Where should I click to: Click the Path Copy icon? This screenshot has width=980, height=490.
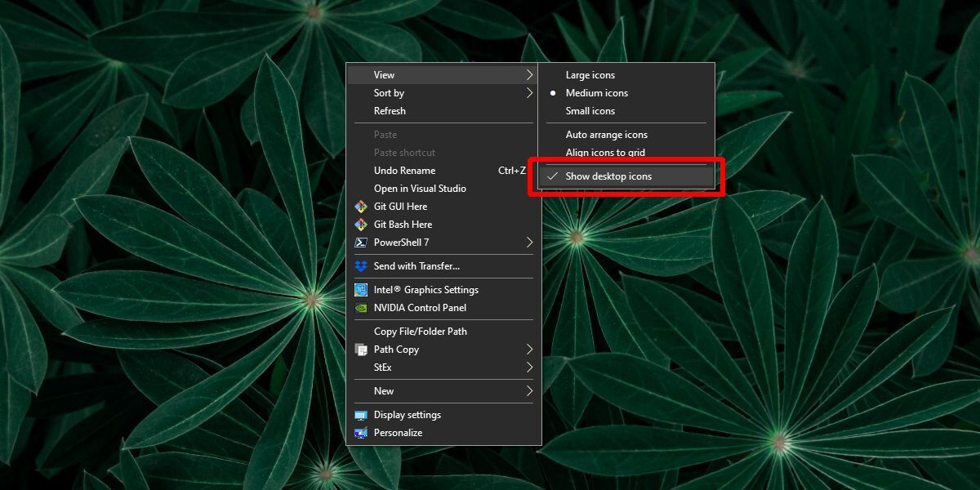[360, 350]
